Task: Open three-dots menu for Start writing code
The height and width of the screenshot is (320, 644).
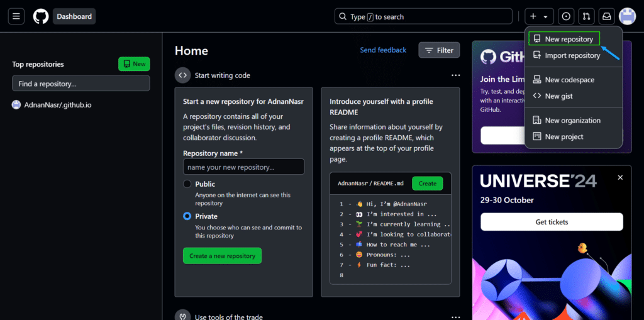Action: point(455,75)
